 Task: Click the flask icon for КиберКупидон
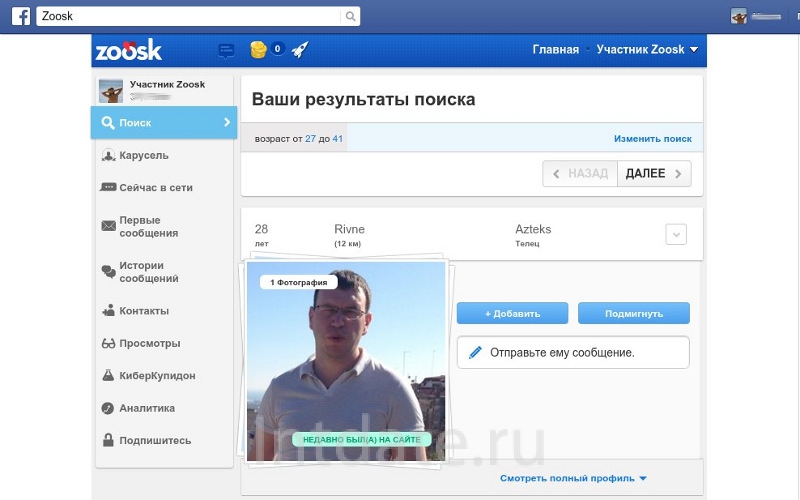pyautogui.click(x=108, y=375)
